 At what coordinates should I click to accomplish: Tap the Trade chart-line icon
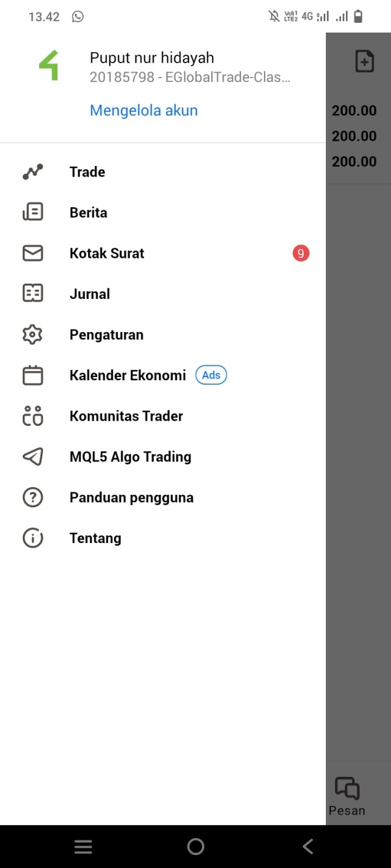33,172
